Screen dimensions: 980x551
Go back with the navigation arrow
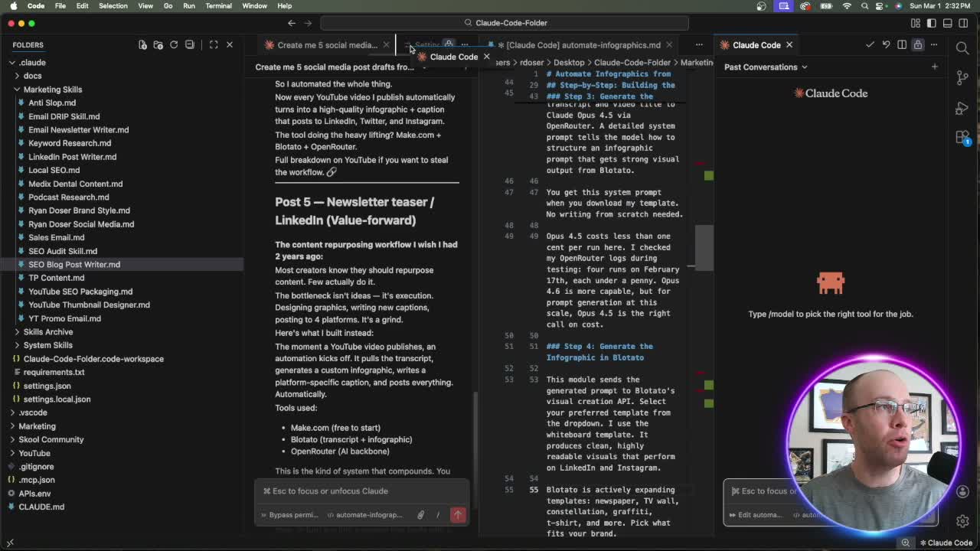click(x=292, y=23)
